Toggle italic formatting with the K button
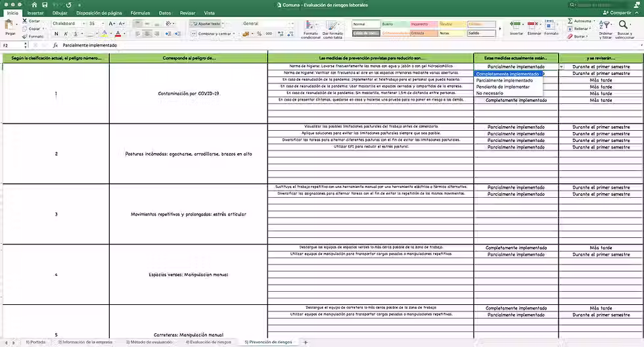 pos(66,34)
